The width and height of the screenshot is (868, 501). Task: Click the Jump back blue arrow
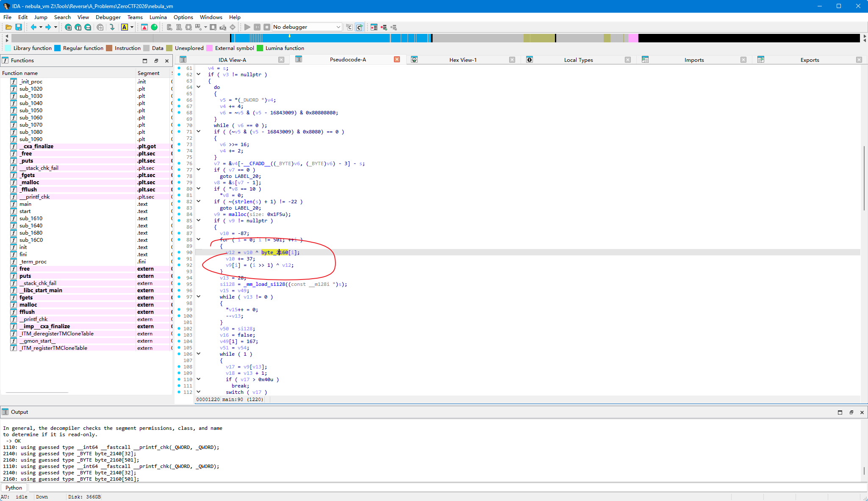(x=33, y=27)
